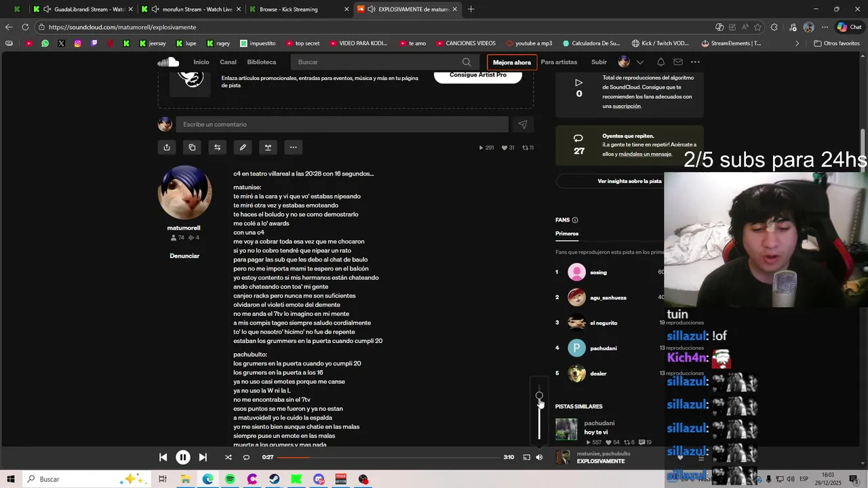Open the mándales un mensaje link
This screenshot has height=488, width=868.
pos(645,155)
